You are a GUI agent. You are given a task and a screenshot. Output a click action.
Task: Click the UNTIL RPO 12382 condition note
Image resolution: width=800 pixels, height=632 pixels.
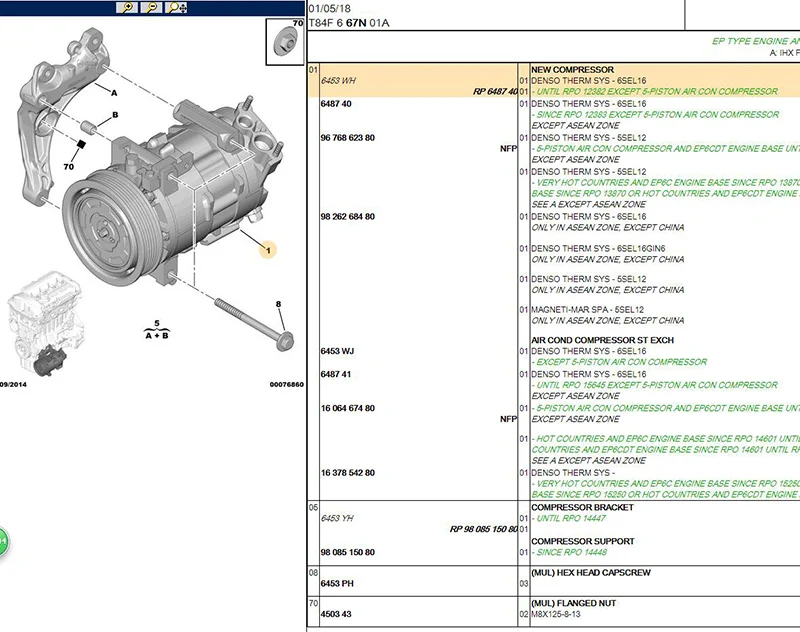click(655, 91)
